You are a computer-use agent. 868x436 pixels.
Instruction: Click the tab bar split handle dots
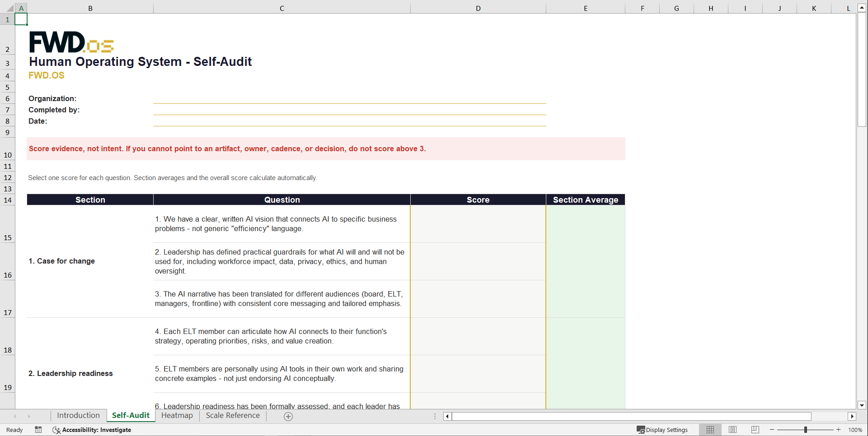point(435,417)
